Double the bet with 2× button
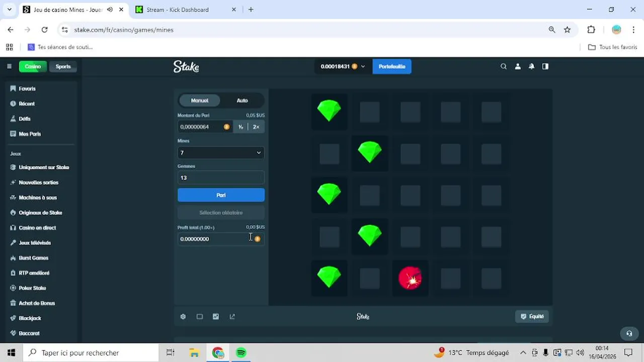644x362 pixels. [256, 127]
